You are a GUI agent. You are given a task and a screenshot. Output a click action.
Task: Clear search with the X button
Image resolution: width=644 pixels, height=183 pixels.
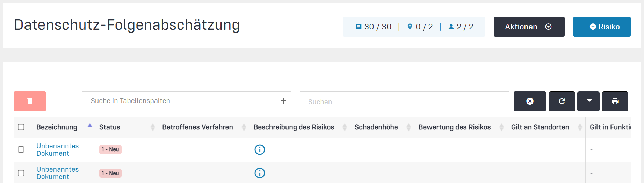[x=530, y=101]
